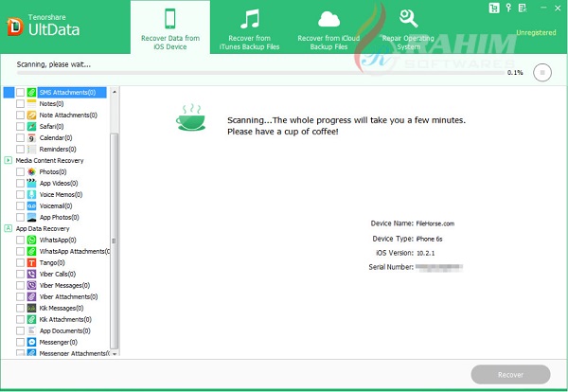Open Recover from iTunes Backup Files tab
This screenshot has width=568, height=392.
point(250,28)
